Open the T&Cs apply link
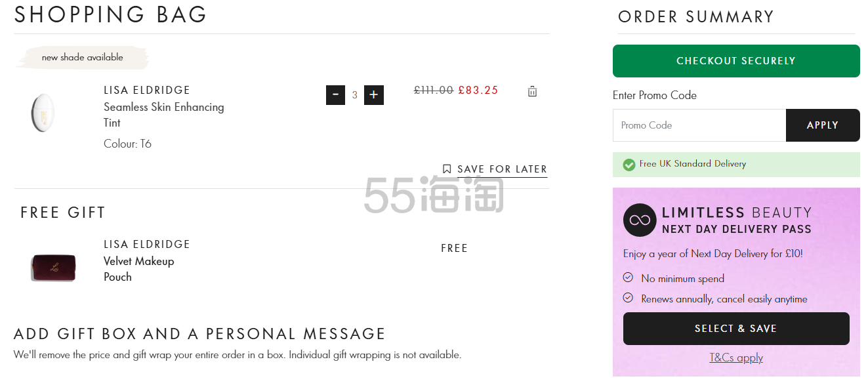Screen dimensions: 868x389 pos(735,358)
